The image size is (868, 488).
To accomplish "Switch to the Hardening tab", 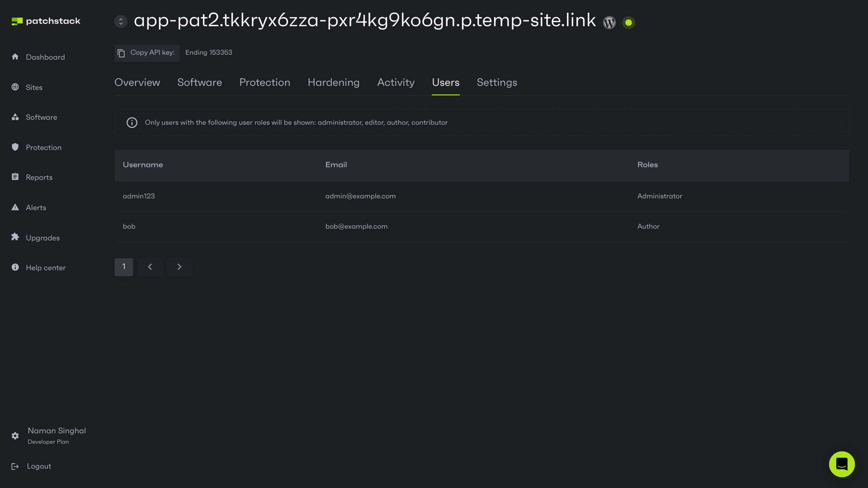I will tap(334, 83).
